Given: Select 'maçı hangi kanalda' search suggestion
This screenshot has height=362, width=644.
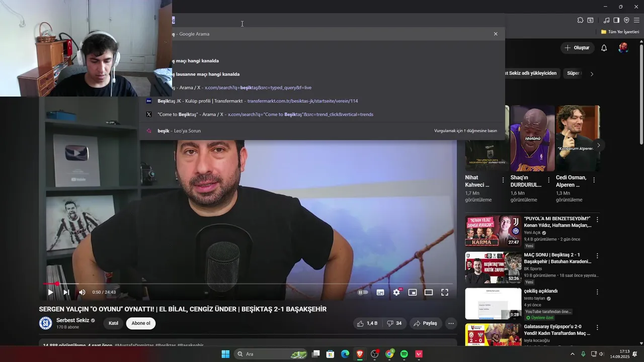Looking at the screenshot, I should click(322, 60).
